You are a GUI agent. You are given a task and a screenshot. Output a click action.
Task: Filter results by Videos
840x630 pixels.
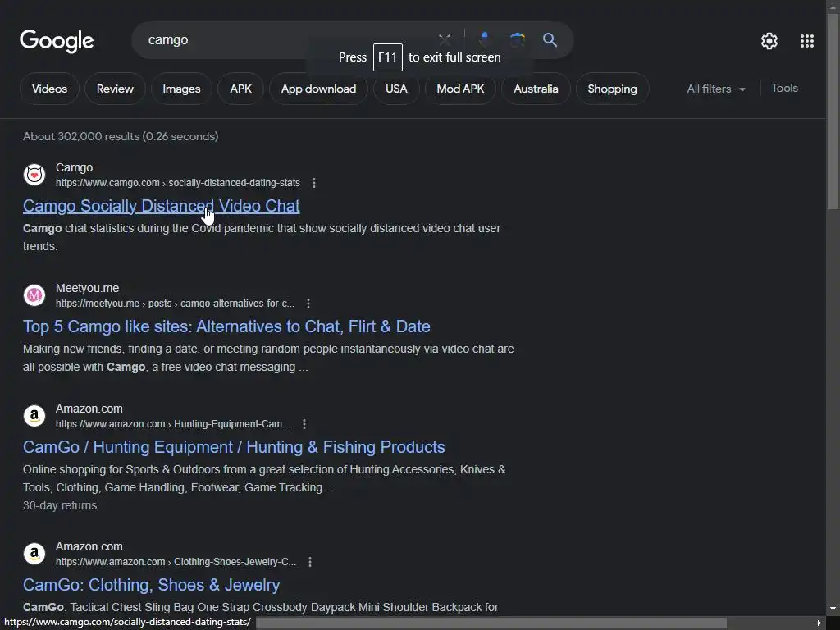coord(49,89)
